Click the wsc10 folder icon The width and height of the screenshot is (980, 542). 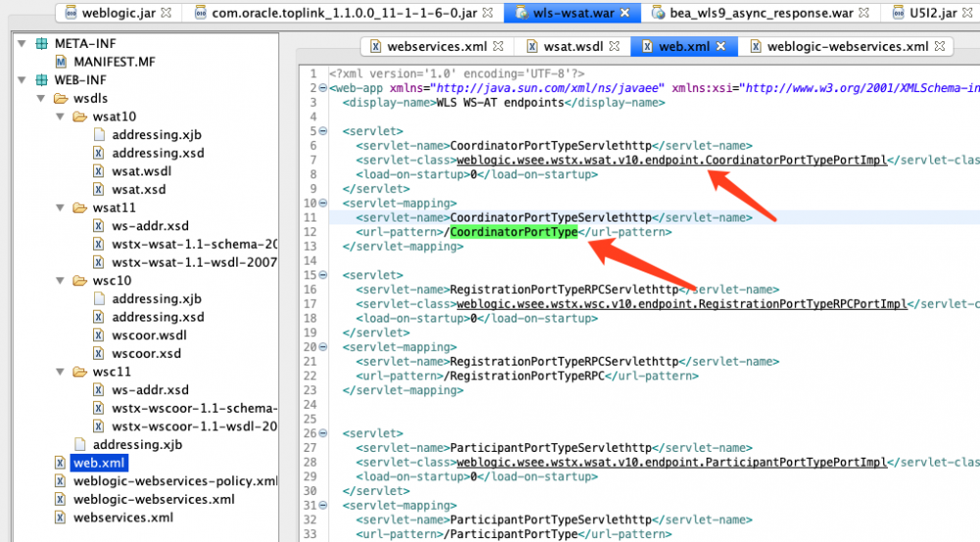tap(80, 280)
